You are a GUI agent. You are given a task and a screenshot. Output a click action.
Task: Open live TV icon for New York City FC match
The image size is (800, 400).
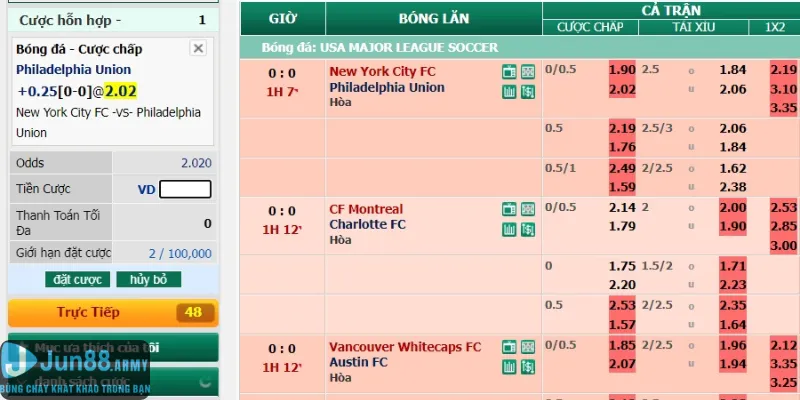coord(510,72)
